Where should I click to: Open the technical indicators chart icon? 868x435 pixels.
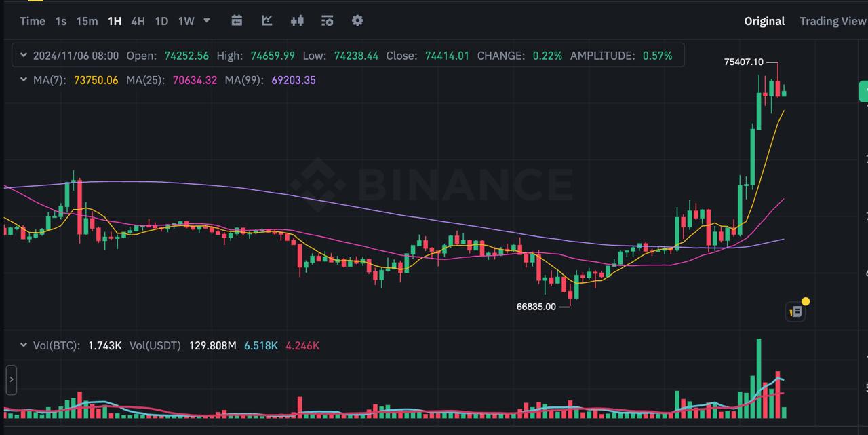[x=267, y=20]
